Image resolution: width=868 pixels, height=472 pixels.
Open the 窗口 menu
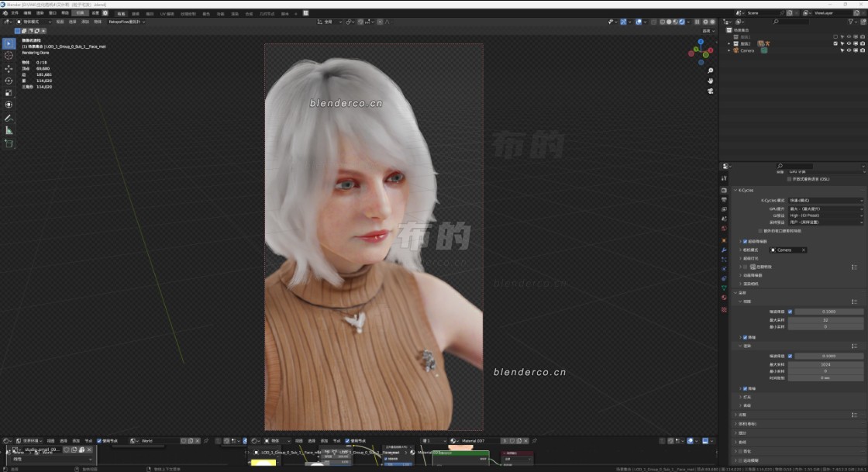(53, 13)
